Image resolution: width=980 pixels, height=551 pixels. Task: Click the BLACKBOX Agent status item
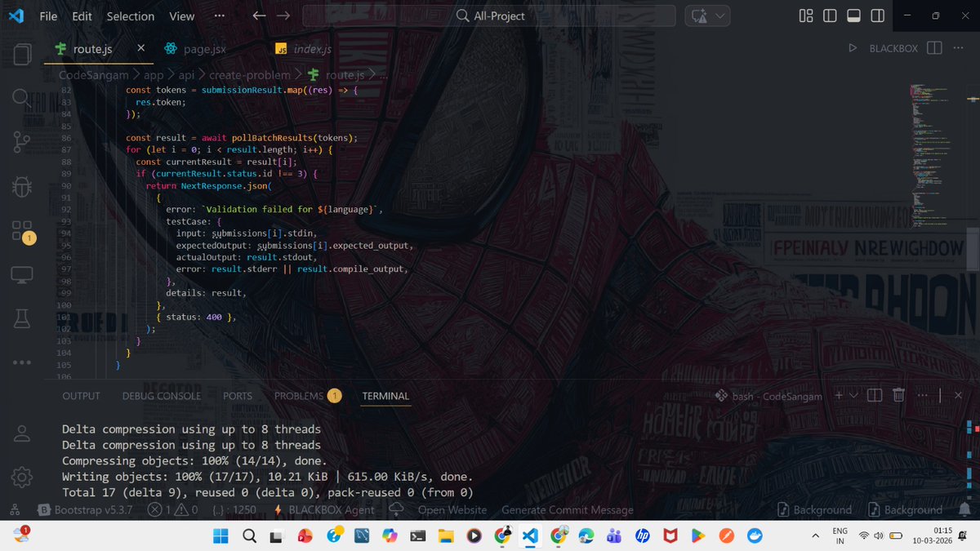pyautogui.click(x=324, y=510)
